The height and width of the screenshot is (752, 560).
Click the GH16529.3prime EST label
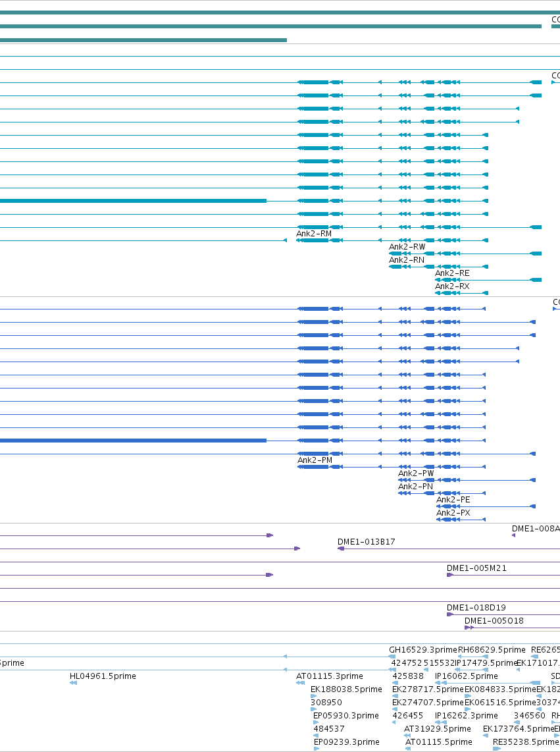click(423, 650)
